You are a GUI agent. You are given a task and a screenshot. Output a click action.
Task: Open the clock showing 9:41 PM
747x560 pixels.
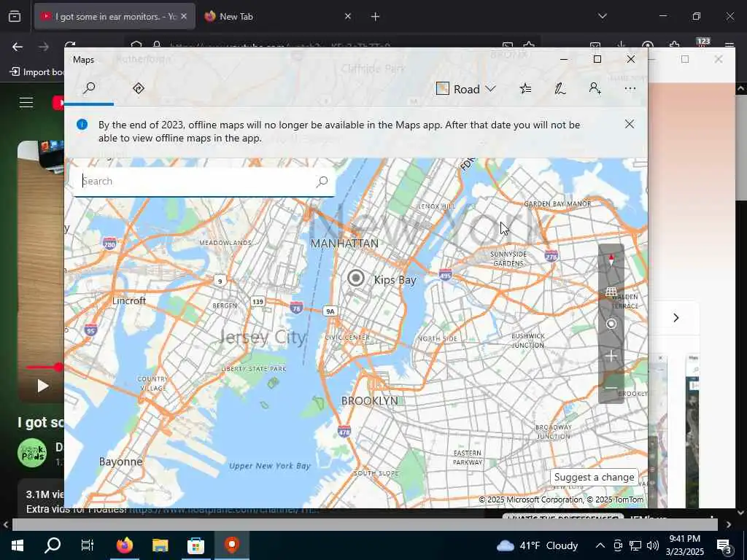(x=684, y=545)
